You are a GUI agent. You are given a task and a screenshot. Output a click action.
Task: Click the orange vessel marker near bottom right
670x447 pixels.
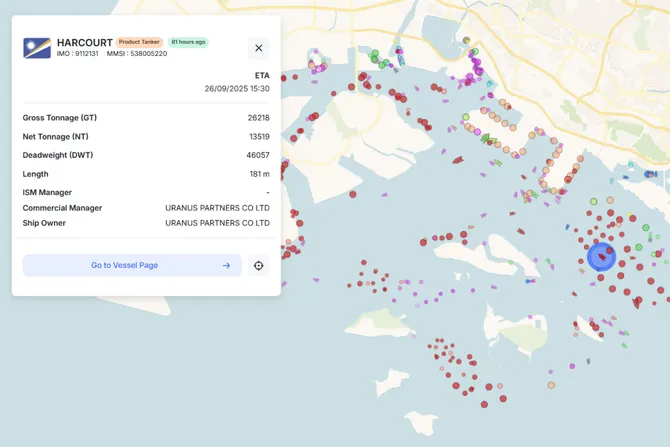(x=551, y=385)
